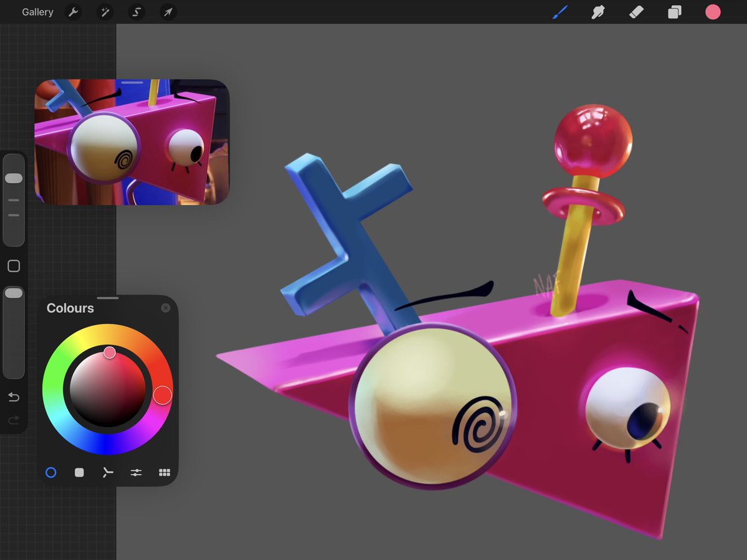Undo the last stroke
The image size is (747, 560).
point(14,397)
